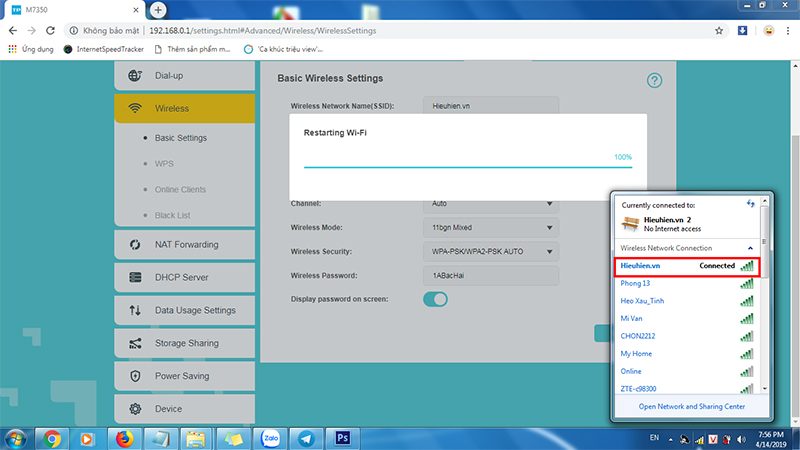
Task: Collapse the Wireless Network Connection list
Action: pos(750,248)
